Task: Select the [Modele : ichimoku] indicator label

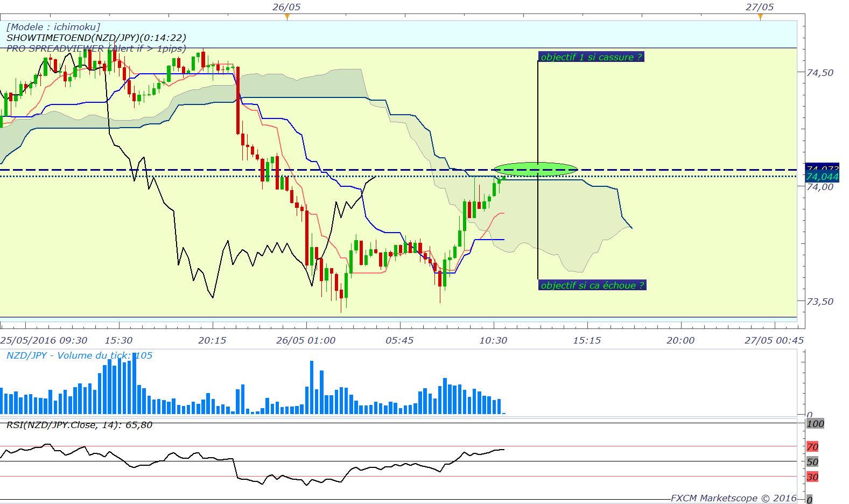Action: (x=53, y=27)
